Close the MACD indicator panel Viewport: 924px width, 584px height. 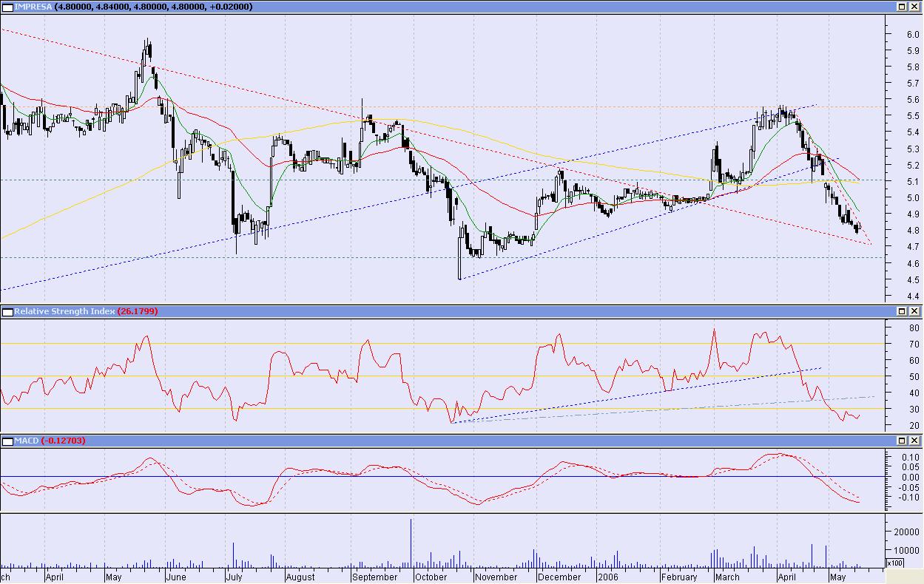915,441
